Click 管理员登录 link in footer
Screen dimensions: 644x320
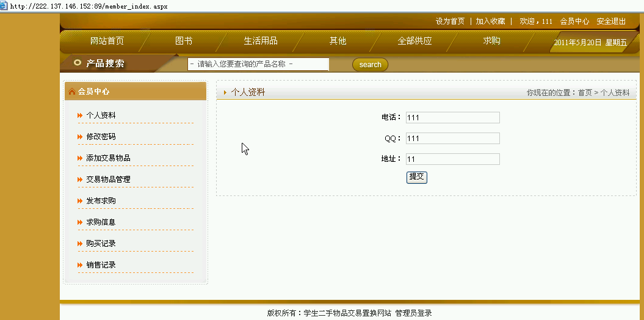tap(414, 313)
